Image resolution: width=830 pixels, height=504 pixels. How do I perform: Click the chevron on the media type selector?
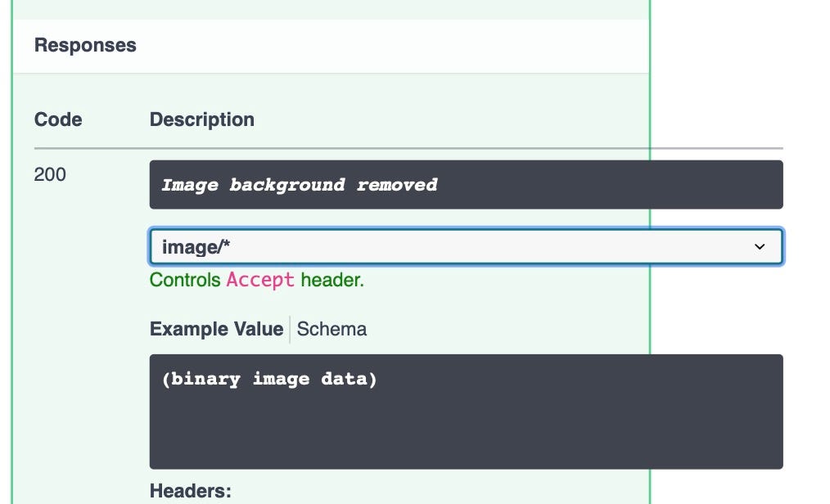[x=760, y=246]
